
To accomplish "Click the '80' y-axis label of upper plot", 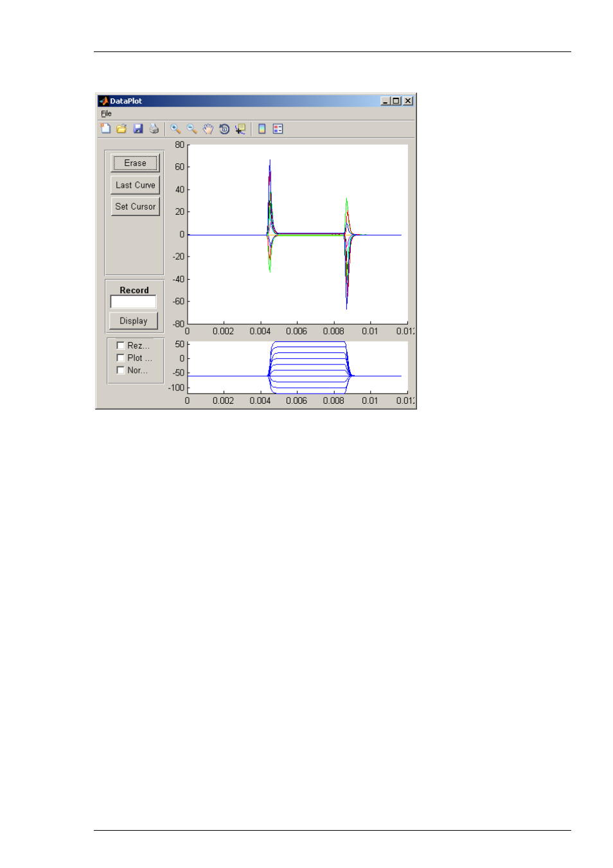I will (179, 145).
